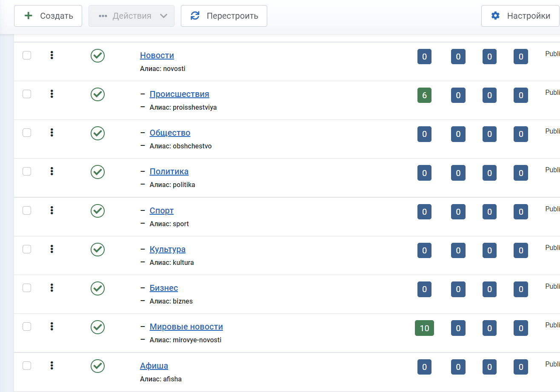The width and height of the screenshot is (560, 392).
Task: Click published checkmark icon for Афиша
Action: click(x=97, y=366)
